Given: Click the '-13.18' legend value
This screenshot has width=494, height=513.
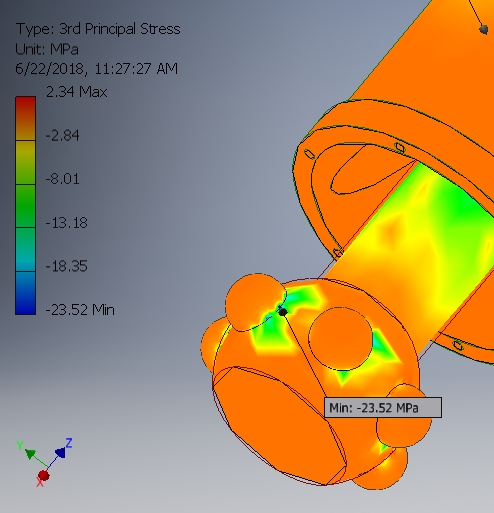Looking at the screenshot, I should [66, 223].
